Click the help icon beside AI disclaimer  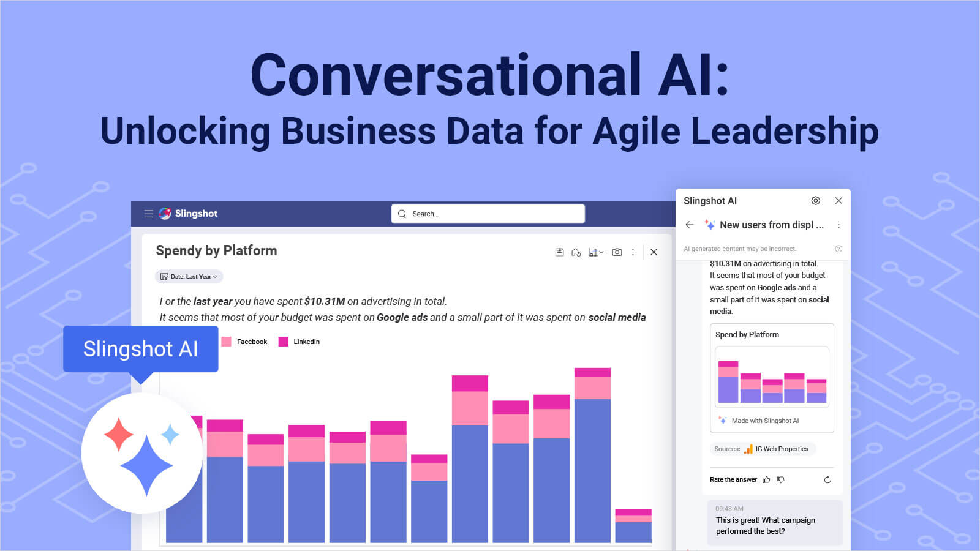pyautogui.click(x=839, y=249)
